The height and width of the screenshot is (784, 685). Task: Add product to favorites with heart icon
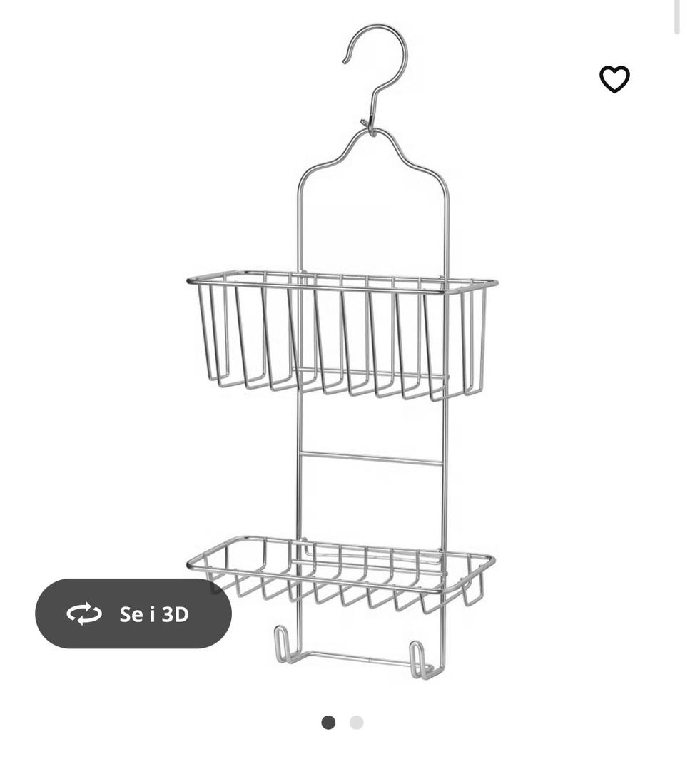tap(614, 79)
